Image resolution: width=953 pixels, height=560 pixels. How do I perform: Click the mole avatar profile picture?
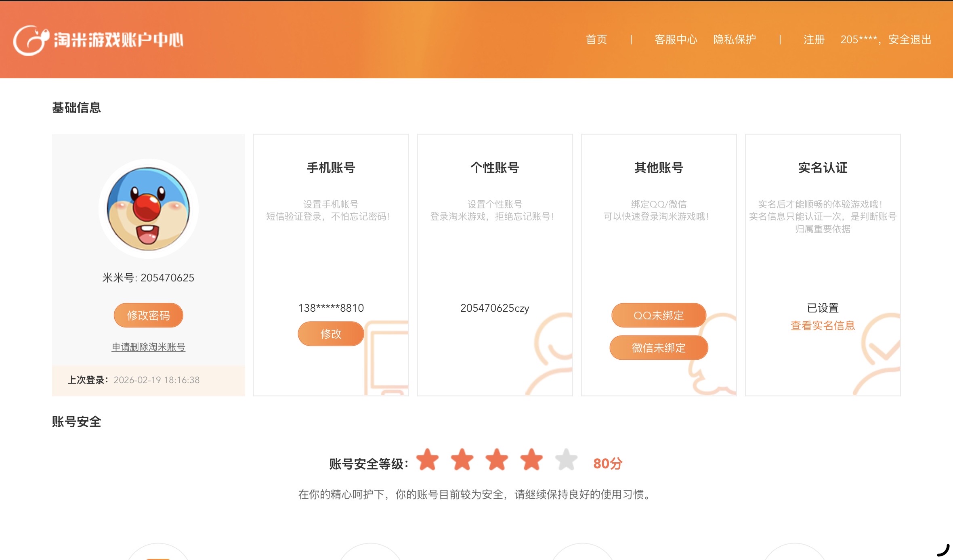point(148,209)
